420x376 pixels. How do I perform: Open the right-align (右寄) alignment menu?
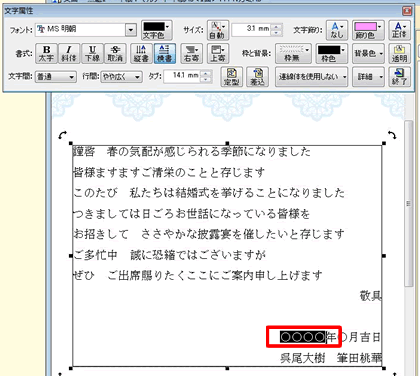point(192,53)
